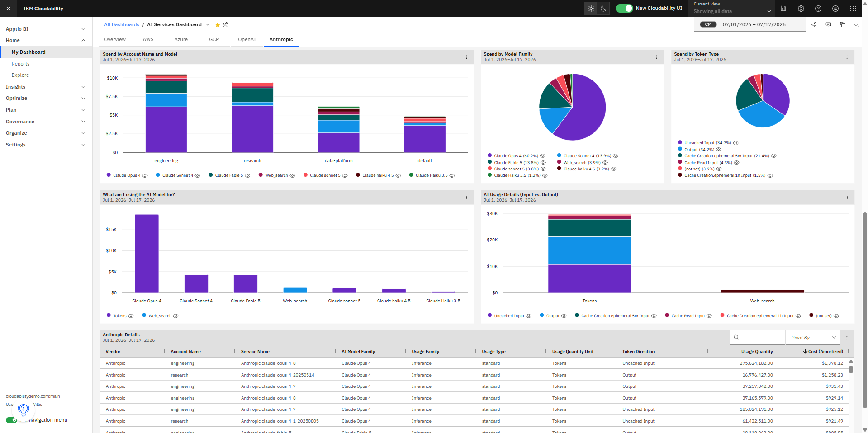868x433 pixels.
Task: Open the Spend by Token Type options menu
Action: pyautogui.click(x=847, y=57)
